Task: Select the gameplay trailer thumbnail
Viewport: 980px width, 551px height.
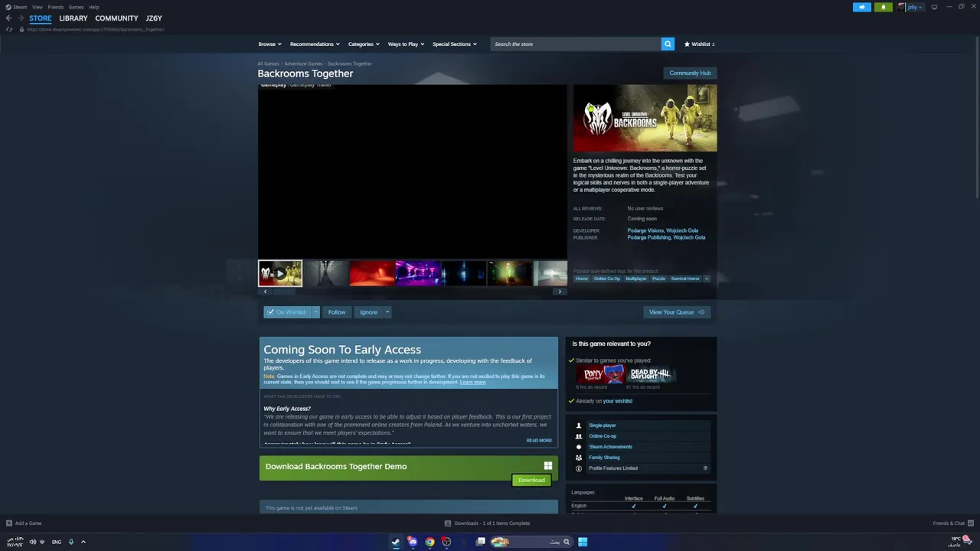Action: [280, 273]
